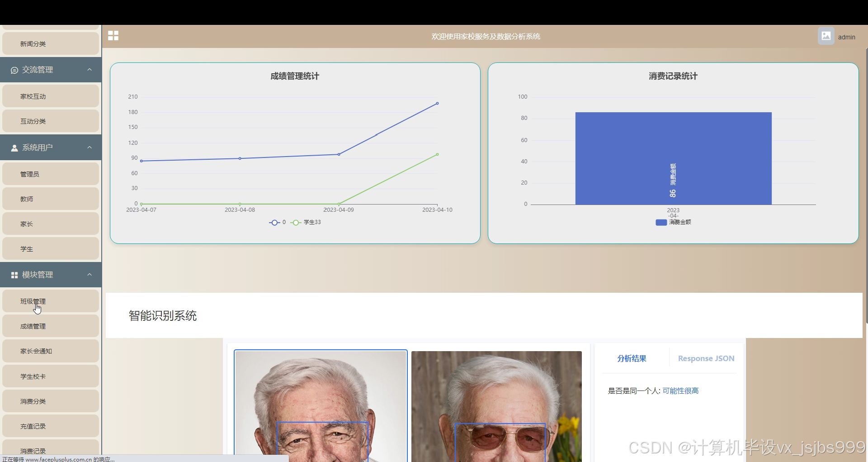Open 新闻分类 in the sidebar

[x=51, y=44]
